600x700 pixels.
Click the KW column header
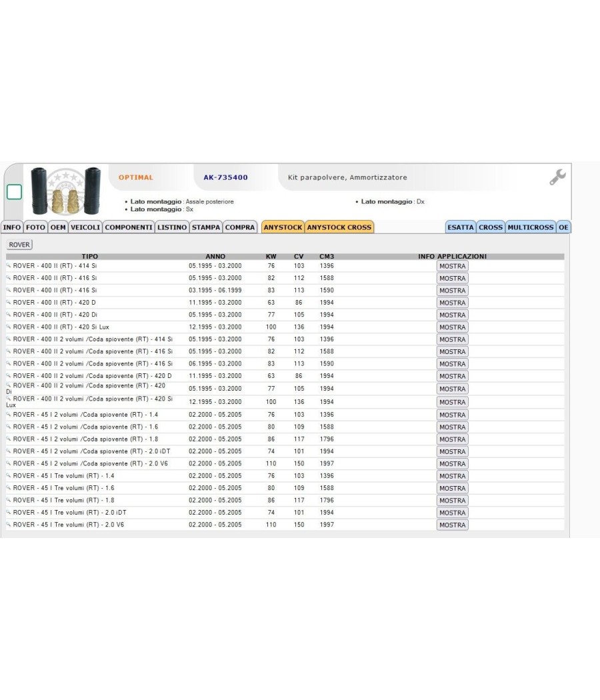pos(271,256)
